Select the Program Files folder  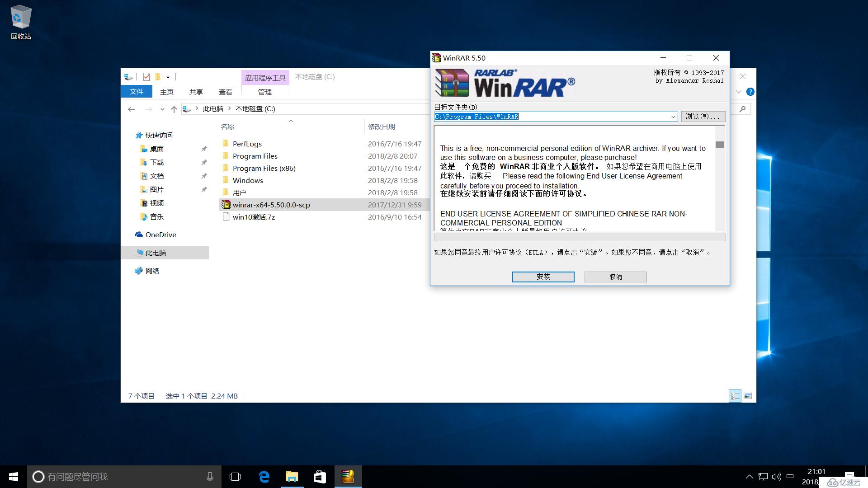click(x=255, y=156)
